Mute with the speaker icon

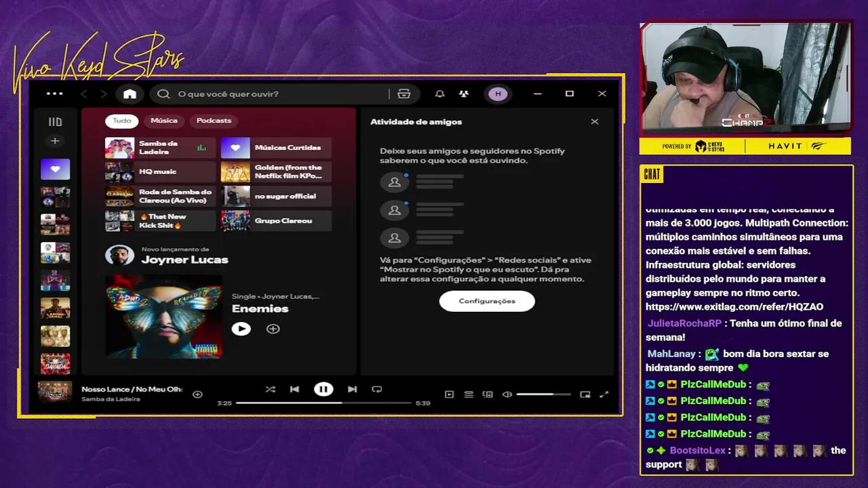[x=507, y=394]
